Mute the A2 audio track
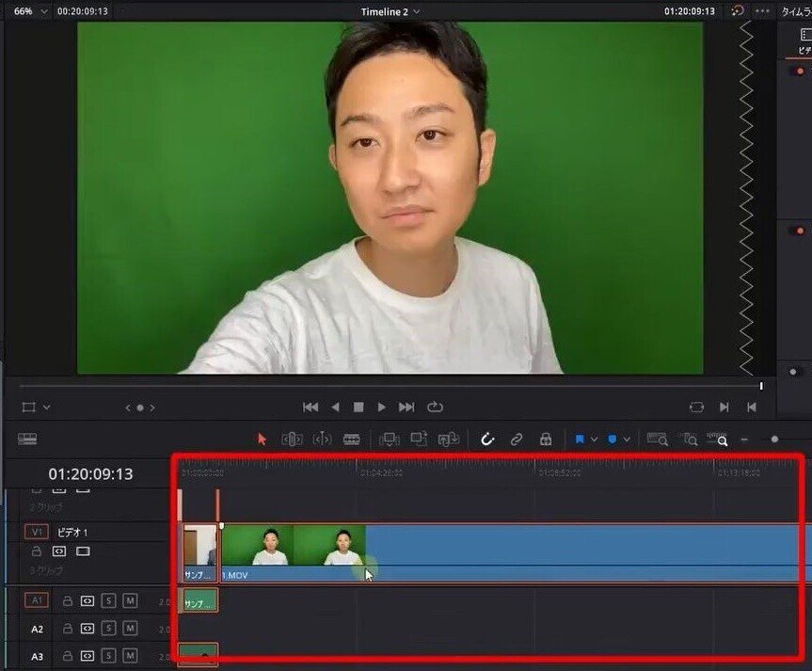This screenshot has height=671, width=812. pos(130,629)
